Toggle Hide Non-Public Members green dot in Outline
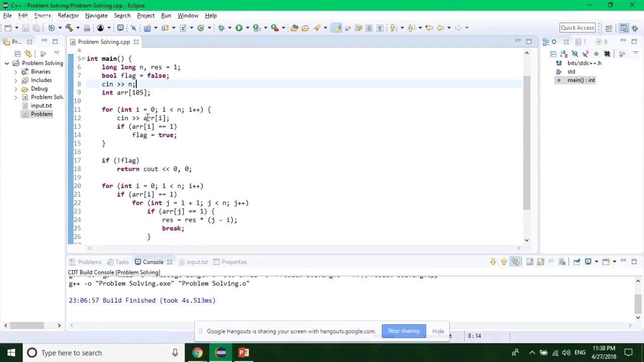This screenshot has width=644, height=362. tap(596, 53)
